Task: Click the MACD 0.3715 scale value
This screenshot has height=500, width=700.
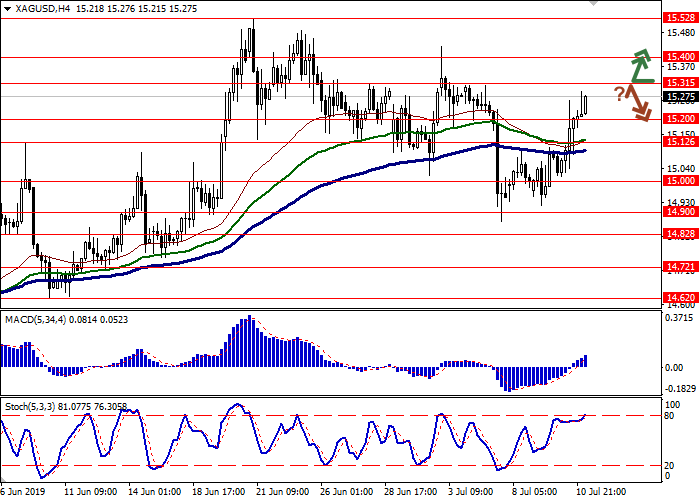Action: (x=680, y=318)
